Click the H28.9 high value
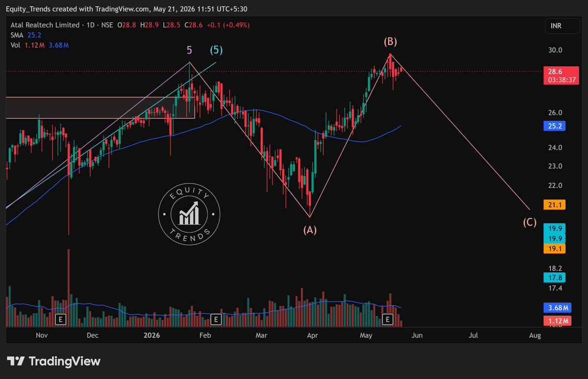The height and width of the screenshot is (379, 588). pos(150,25)
